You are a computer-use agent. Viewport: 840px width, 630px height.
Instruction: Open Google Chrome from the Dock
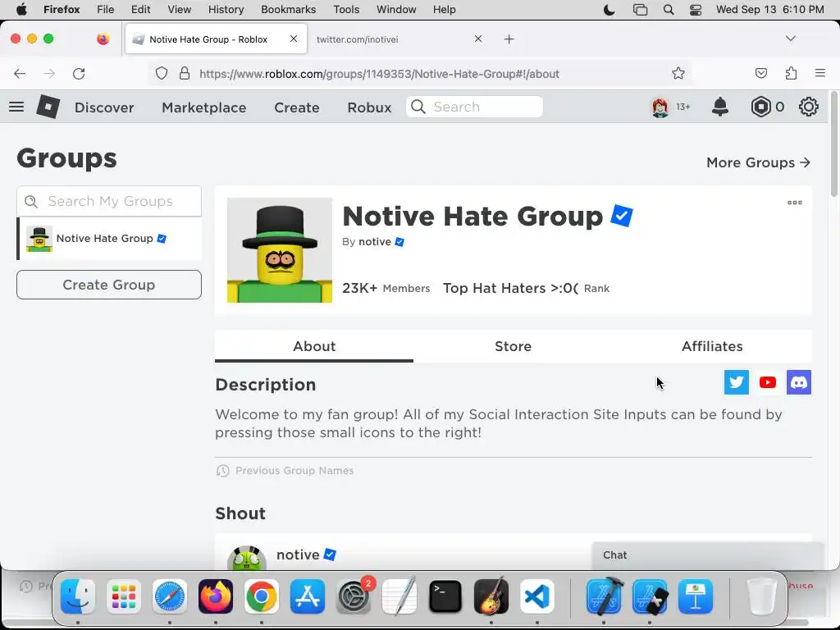[262, 596]
